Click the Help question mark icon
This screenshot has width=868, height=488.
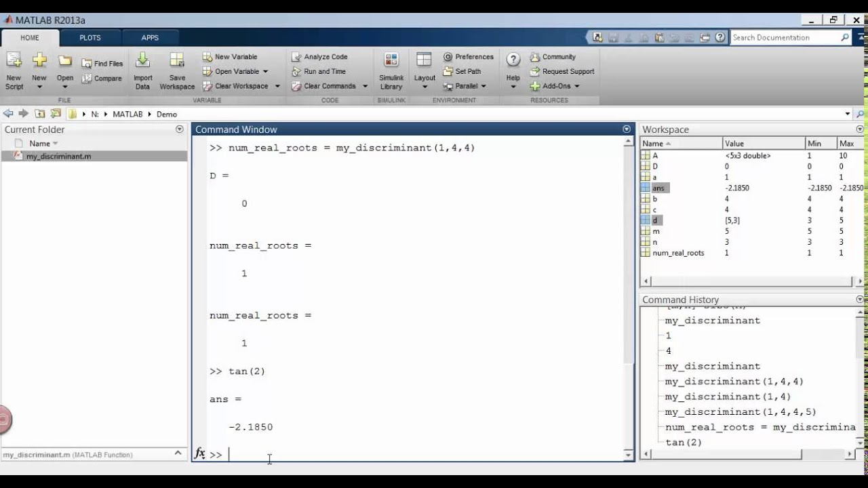(513, 60)
